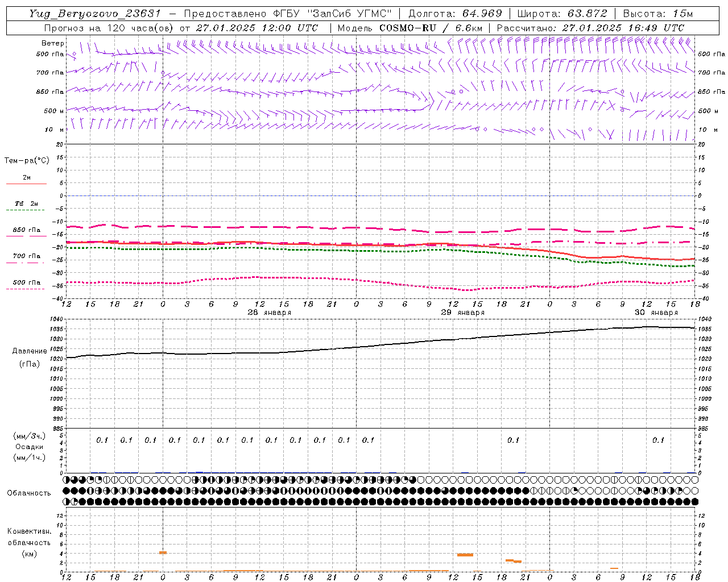The width and height of the screenshot is (728, 582).
Task: Click the forecast start 27.01.2025 12:00 UTC
Action: point(257,28)
